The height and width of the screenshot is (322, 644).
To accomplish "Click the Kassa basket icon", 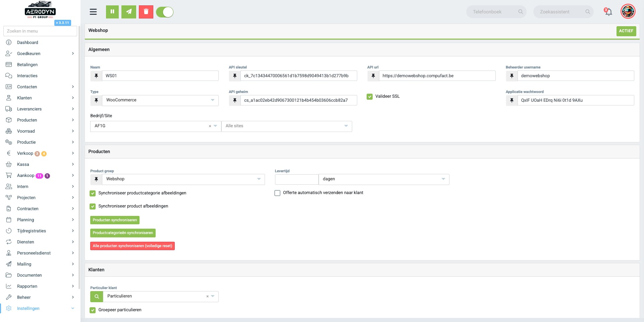I will point(9,165).
